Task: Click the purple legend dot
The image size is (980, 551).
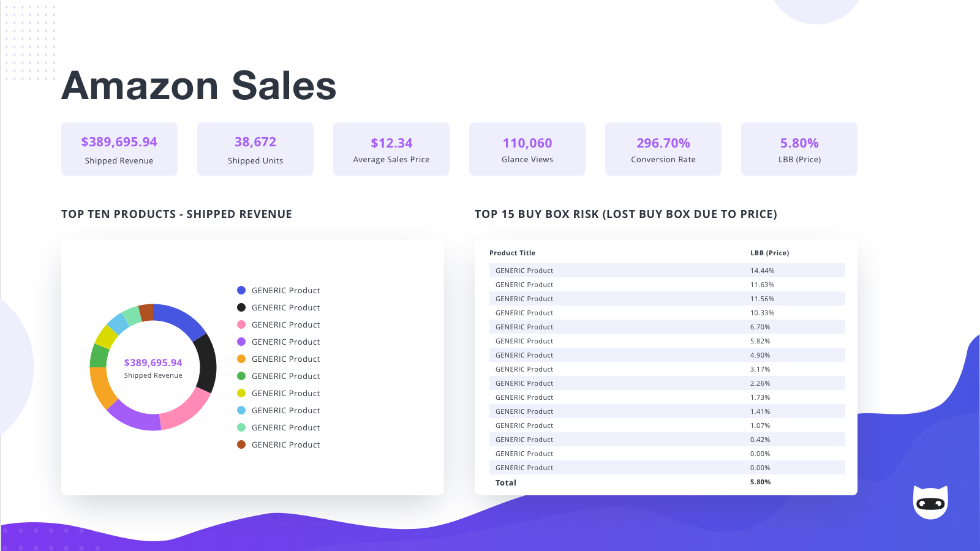Action: [x=241, y=342]
